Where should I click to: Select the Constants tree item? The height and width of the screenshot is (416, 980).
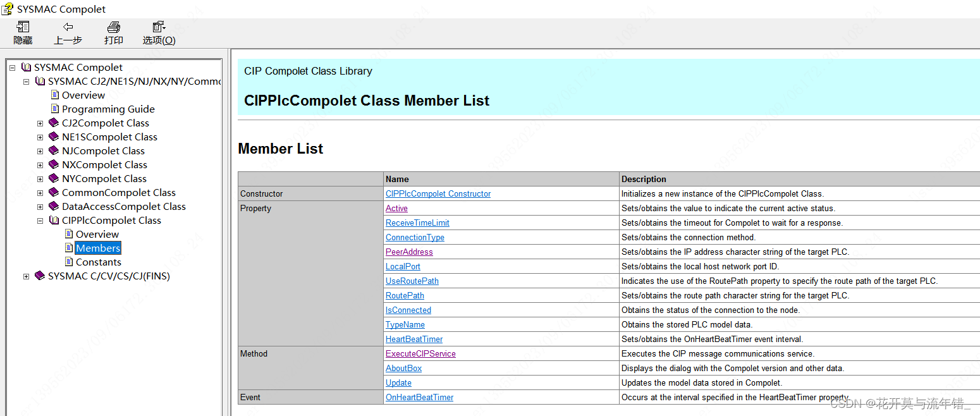point(99,262)
